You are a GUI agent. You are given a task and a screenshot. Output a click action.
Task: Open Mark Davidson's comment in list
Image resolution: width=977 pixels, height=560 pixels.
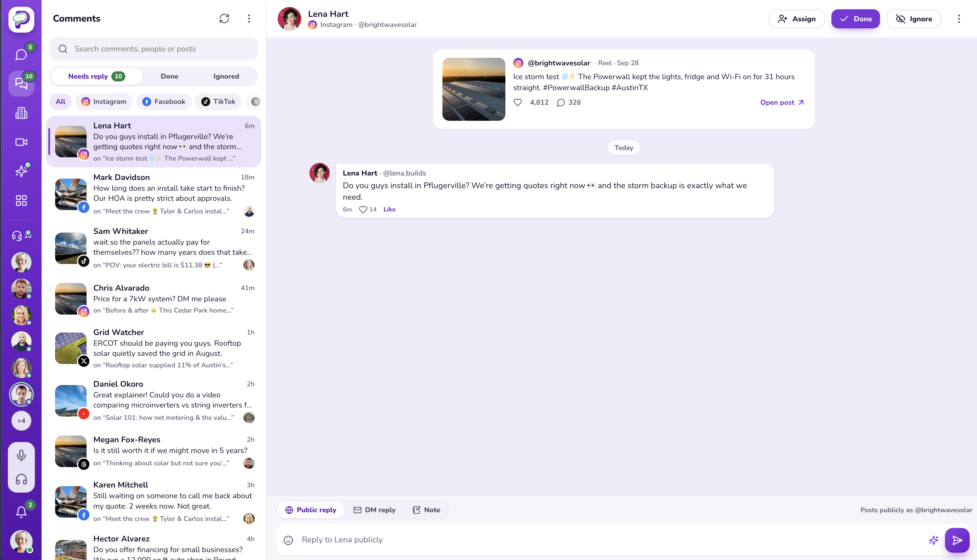tap(154, 194)
